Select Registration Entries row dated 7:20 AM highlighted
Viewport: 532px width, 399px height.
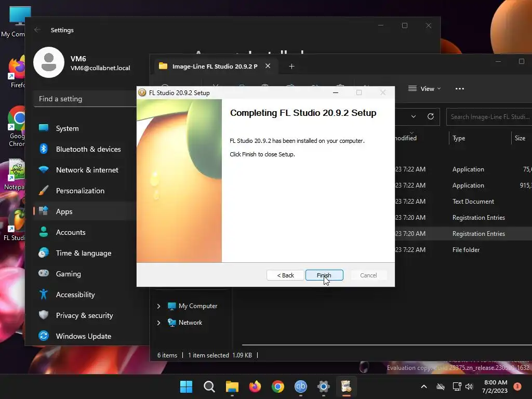pyautogui.click(x=463, y=233)
